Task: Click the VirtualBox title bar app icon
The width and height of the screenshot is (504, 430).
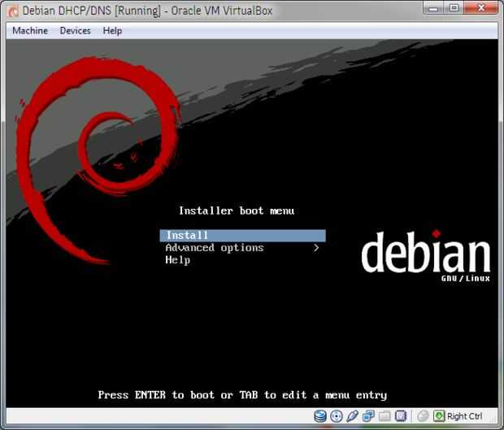Action: point(13,11)
